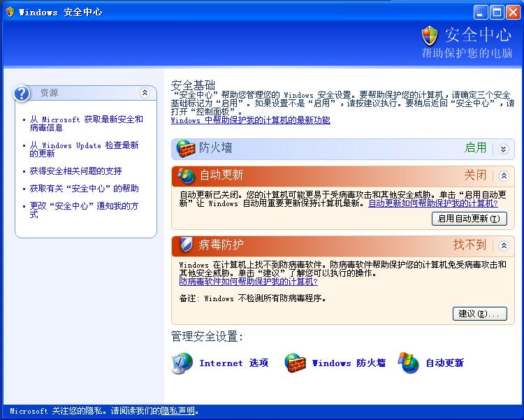The width and height of the screenshot is (524, 420).
Task: Click the 找不到 status in 病毒防护 header
Action: pos(470,245)
